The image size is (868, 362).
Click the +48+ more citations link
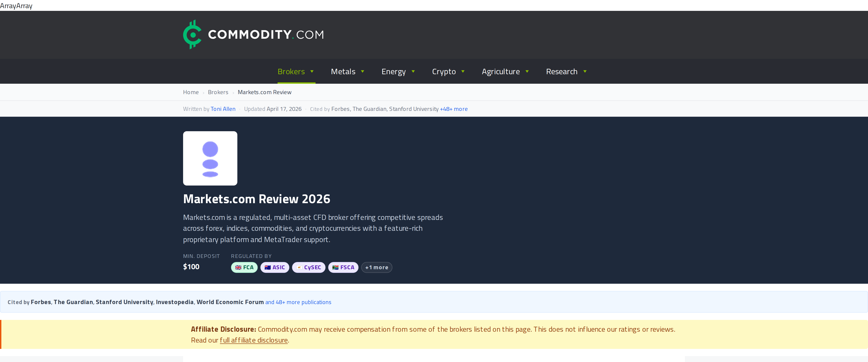coord(453,109)
